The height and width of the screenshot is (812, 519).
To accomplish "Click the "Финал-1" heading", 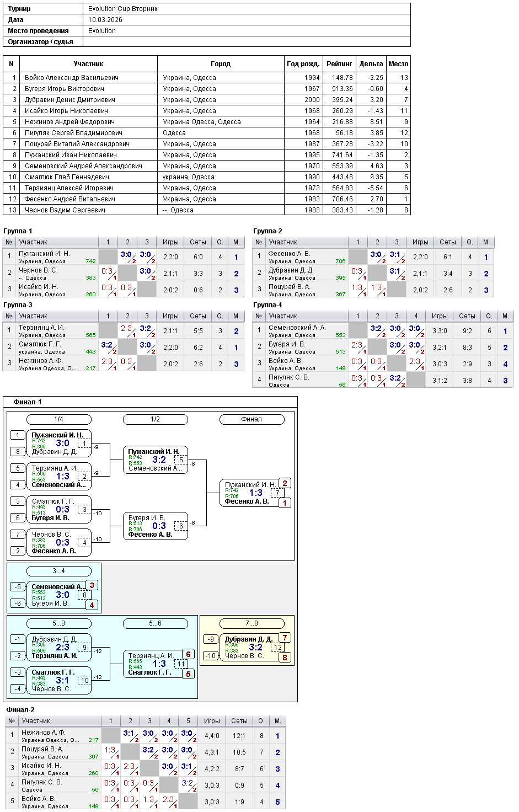I will point(28,402).
